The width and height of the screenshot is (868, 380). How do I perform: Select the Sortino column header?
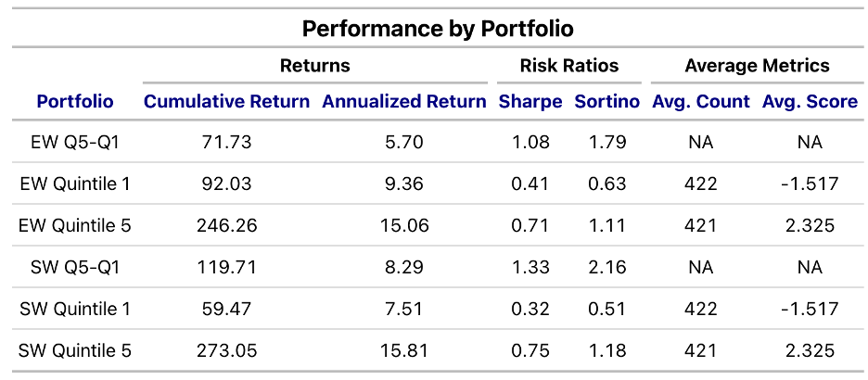(607, 101)
